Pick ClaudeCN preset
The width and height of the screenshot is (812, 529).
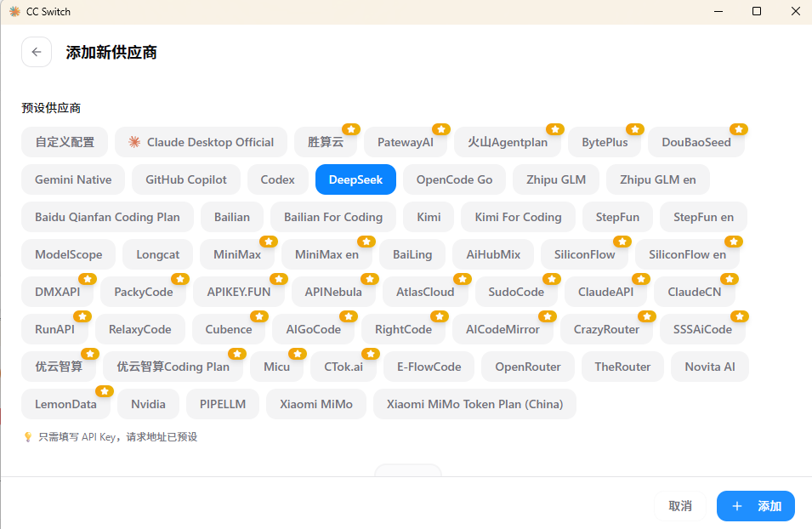[x=694, y=292]
